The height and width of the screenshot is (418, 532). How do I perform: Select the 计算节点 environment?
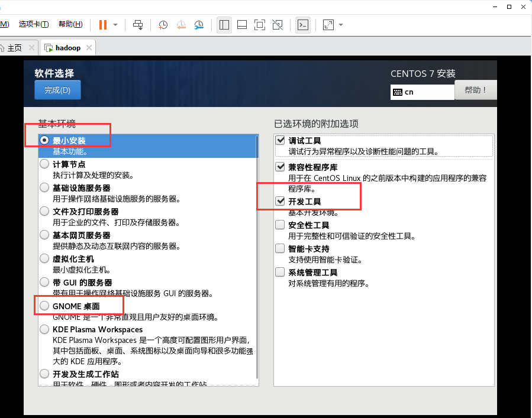pyautogui.click(x=44, y=164)
